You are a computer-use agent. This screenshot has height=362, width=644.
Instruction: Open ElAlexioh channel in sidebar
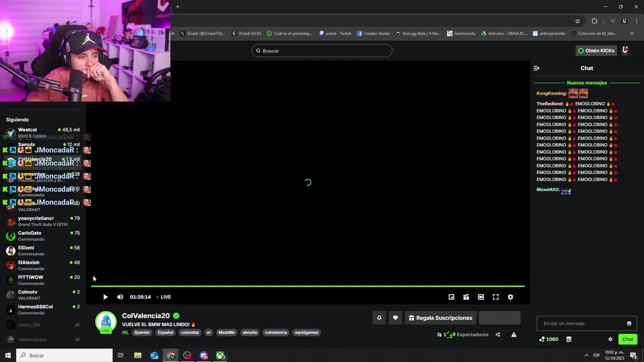tap(43, 265)
